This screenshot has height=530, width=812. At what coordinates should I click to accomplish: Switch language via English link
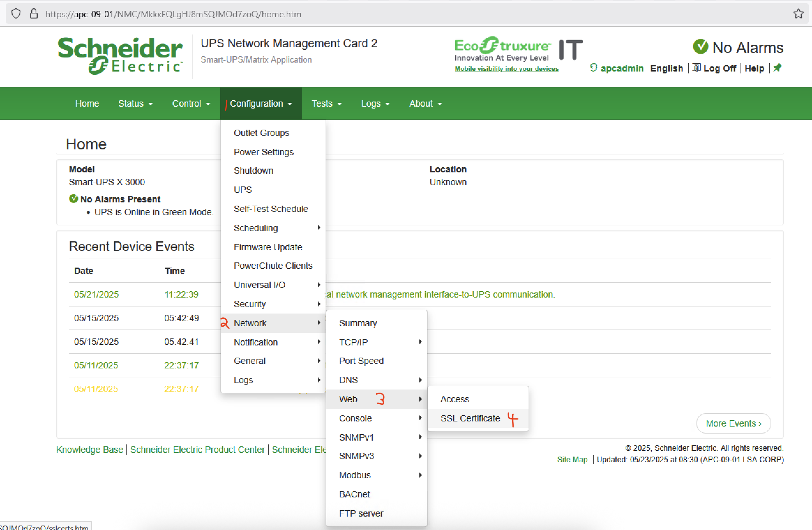(x=667, y=68)
